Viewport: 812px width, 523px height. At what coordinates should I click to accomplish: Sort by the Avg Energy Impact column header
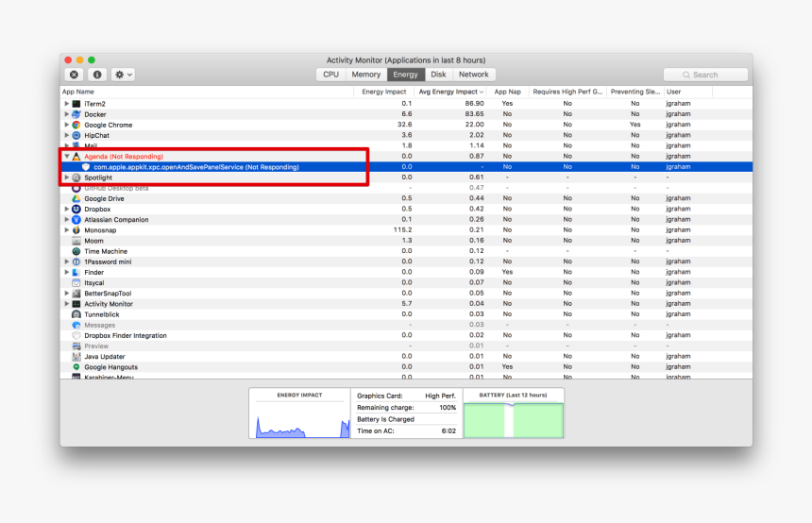point(450,92)
